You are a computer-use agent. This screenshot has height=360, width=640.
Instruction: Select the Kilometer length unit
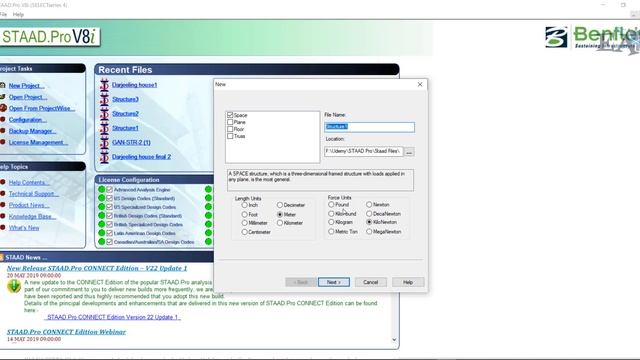(x=280, y=223)
